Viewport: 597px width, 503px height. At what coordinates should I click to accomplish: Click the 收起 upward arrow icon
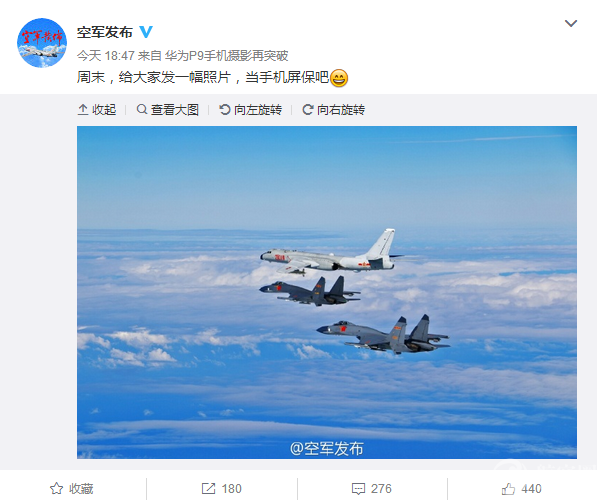coord(83,110)
